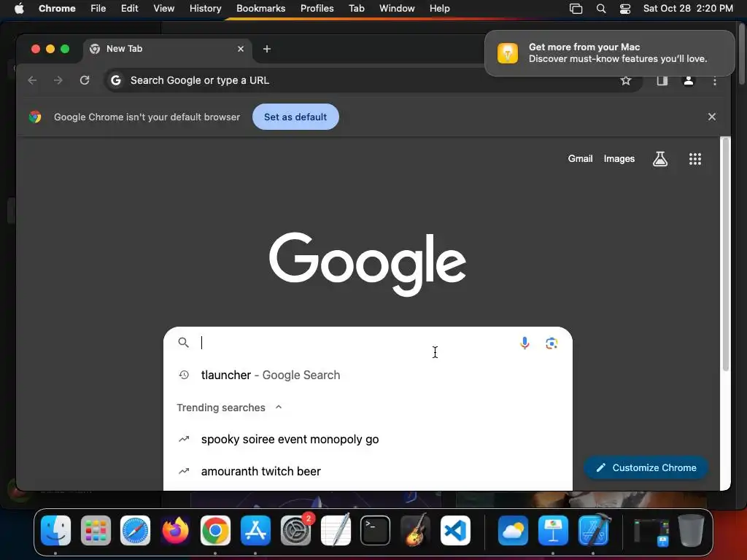747x560 pixels.
Task: Close the New Tab tab
Action: click(x=241, y=49)
